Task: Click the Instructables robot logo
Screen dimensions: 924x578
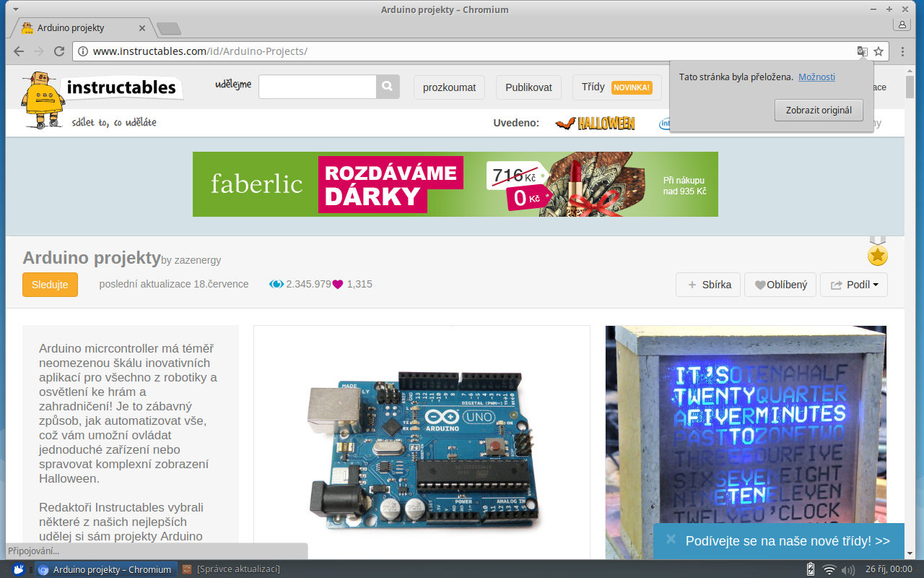Action: pos(43,99)
